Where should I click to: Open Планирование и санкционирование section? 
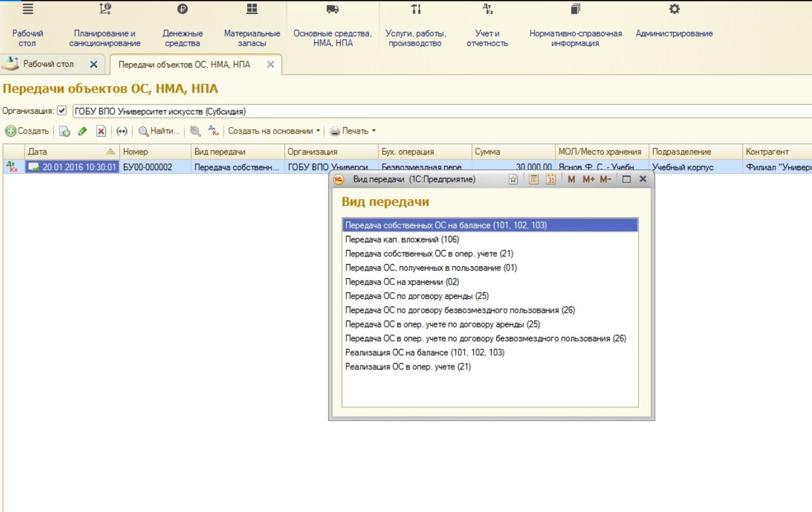[105, 26]
